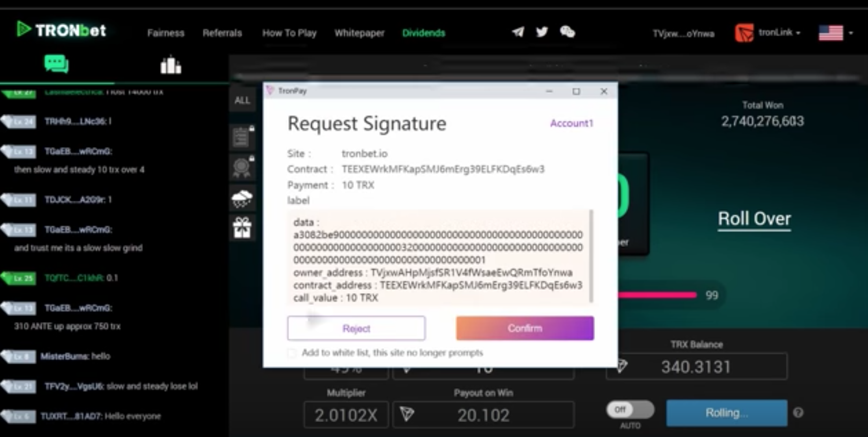Open the Fairness menu item
Viewport: 868px width, 437px height.
166,33
